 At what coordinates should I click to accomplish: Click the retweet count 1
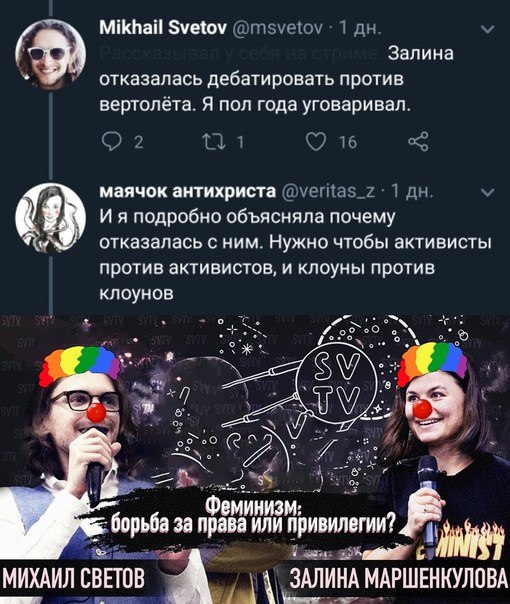coord(240,143)
